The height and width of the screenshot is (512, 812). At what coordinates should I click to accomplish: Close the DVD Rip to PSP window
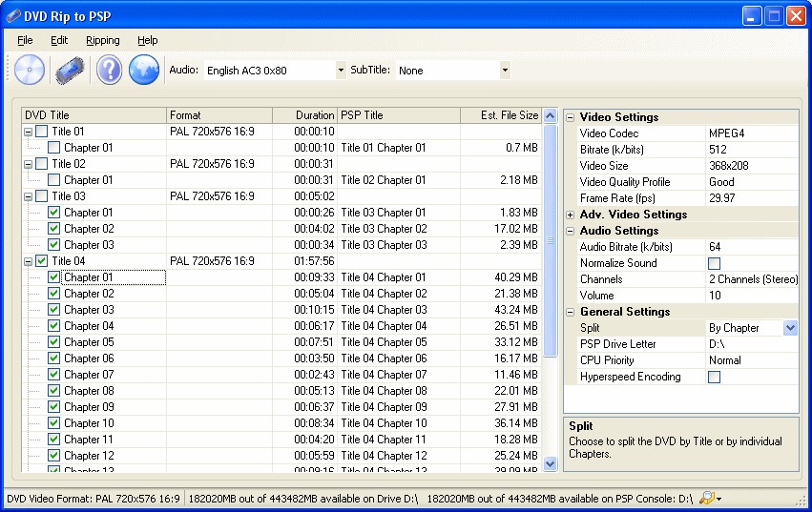(796, 16)
